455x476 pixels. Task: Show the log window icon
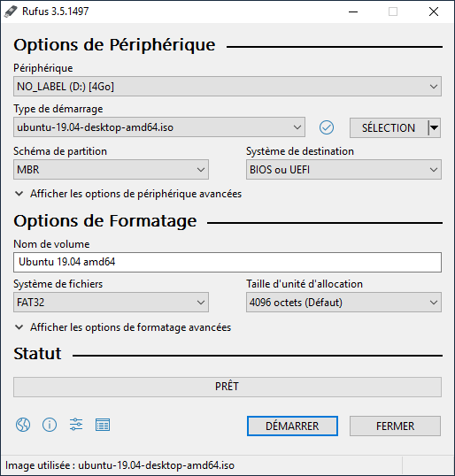[x=103, y=425]
